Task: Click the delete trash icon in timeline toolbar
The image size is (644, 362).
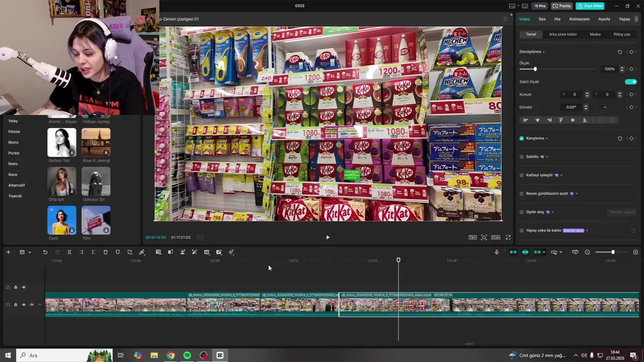Action: click(x=106, y=252)
